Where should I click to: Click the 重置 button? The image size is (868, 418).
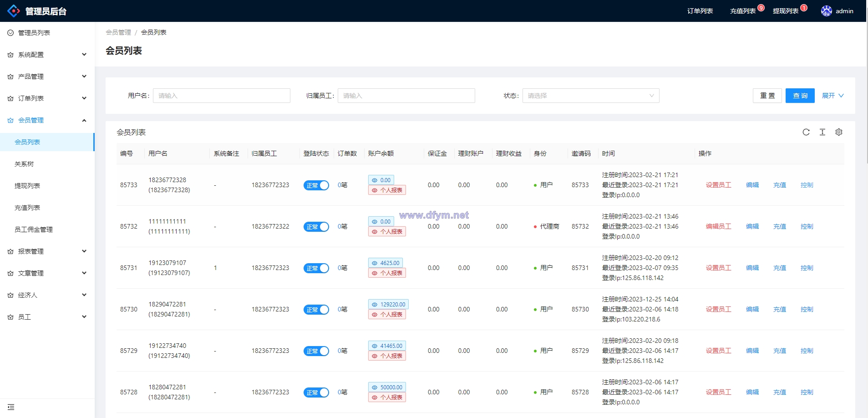click(767, 96)
